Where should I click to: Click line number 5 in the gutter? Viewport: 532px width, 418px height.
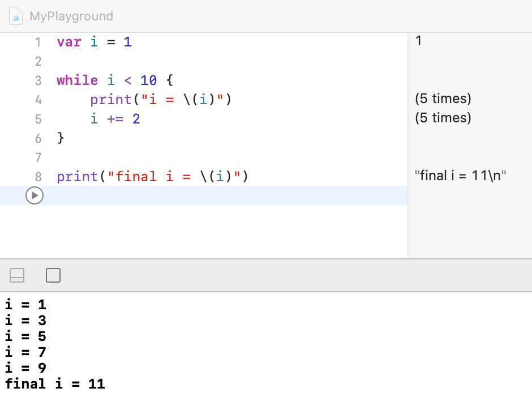point(38,119)
